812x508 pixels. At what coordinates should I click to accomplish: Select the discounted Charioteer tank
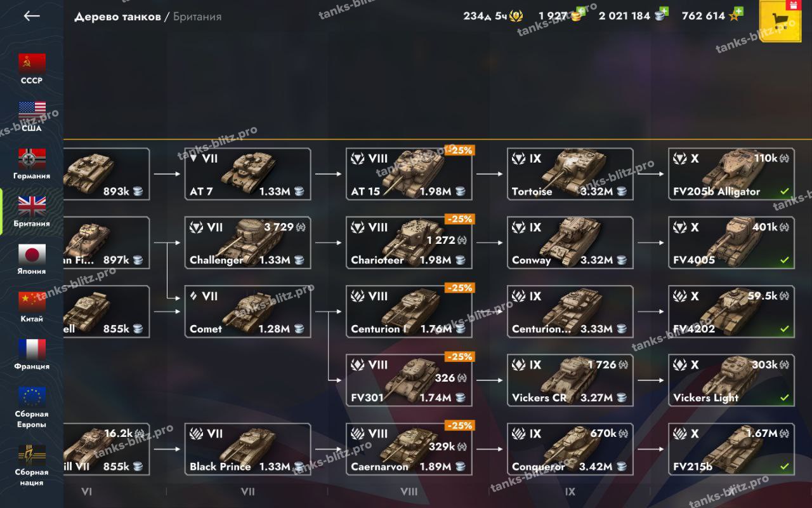(x=409, y=243)
